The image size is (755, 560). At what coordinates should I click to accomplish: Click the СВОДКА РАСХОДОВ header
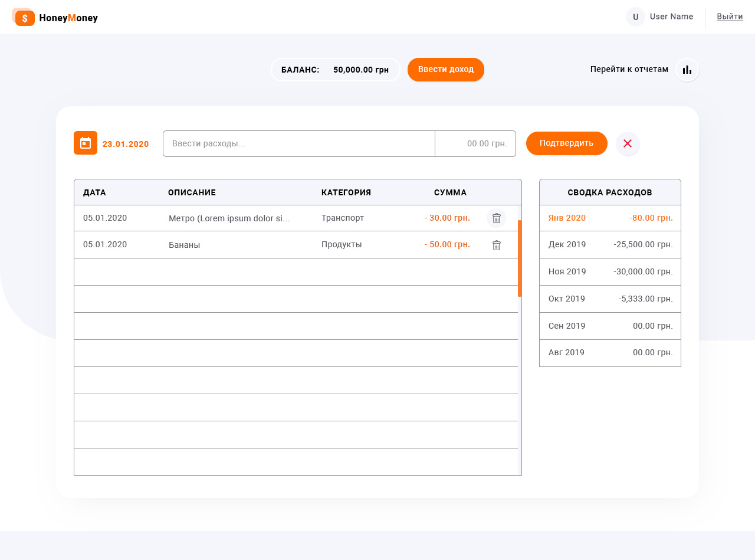(x=610, y=192)
